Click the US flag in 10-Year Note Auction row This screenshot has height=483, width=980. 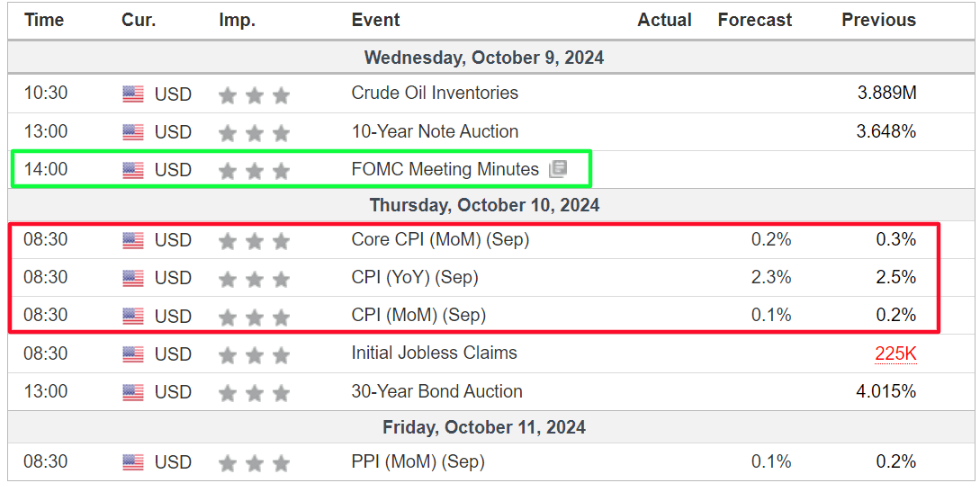pyautogui.click(x=132, y=132)
